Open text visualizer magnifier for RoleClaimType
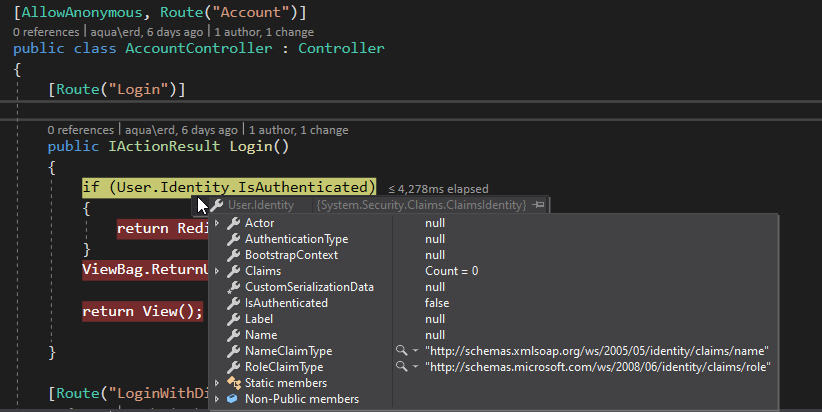822x412 pixels. coord(402,366)
